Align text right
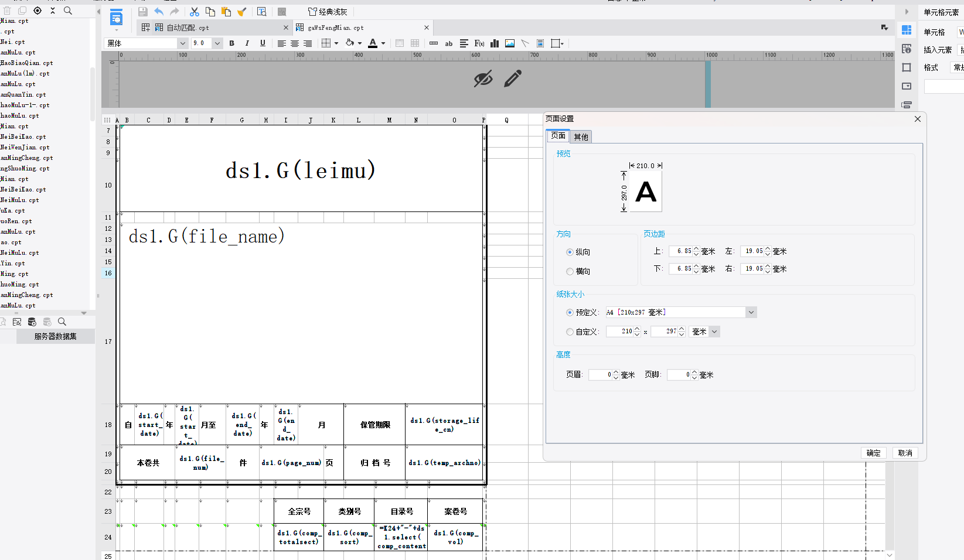Screen dimensions: 964x560 (x=308, y=43)
